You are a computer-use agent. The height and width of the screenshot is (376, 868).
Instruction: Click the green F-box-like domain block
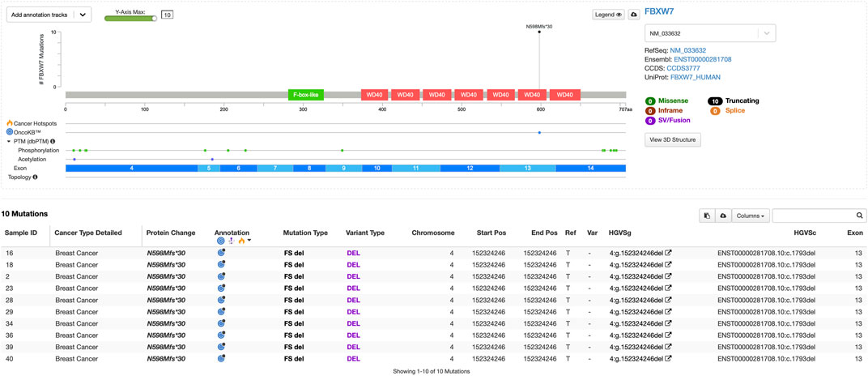[305, 95]
